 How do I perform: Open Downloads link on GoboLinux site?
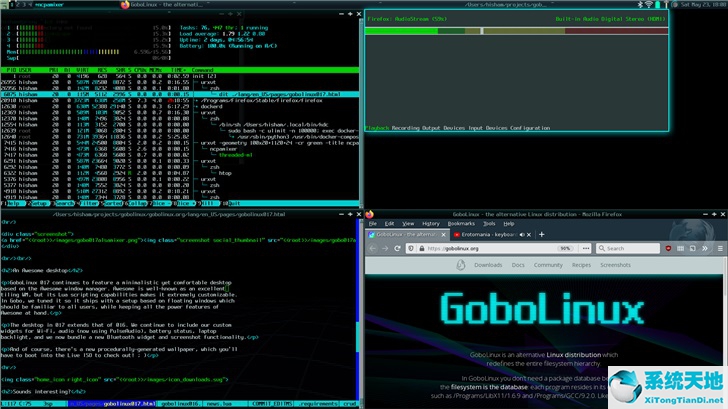(x=488, y=265)
